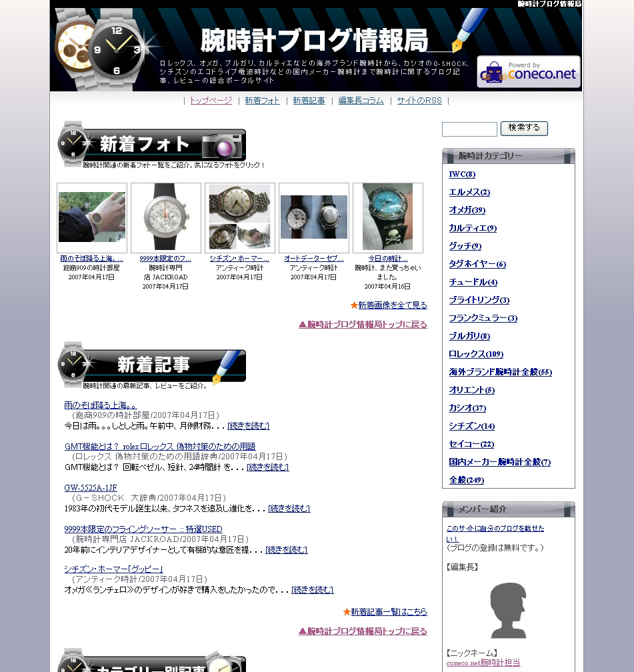Focus the search text field
The height and width of the screenshot is (672, 634).
click(469, 129)
